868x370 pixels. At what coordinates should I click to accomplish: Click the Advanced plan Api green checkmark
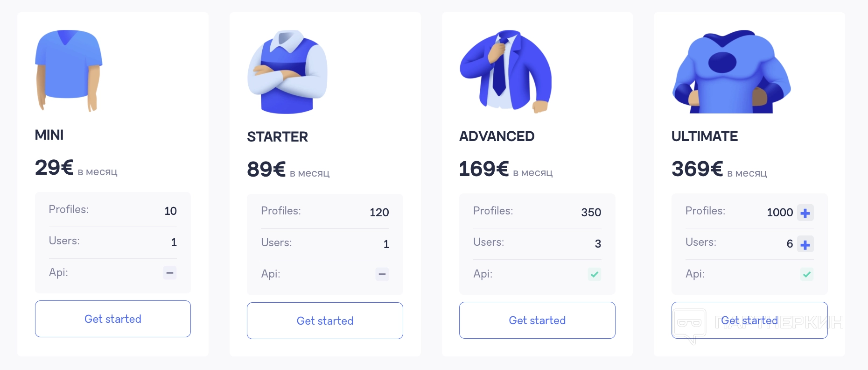point(595,274)
